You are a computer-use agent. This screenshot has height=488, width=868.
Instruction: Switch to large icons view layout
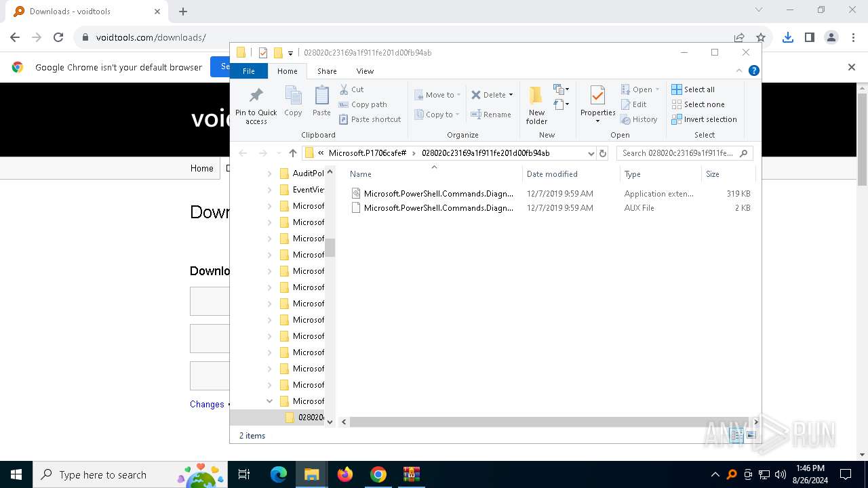point(751,436)
